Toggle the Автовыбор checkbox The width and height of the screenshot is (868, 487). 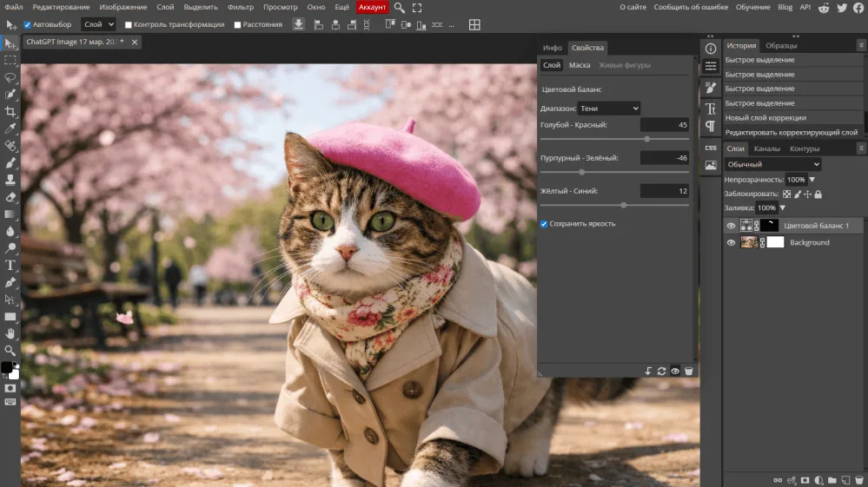27,24
